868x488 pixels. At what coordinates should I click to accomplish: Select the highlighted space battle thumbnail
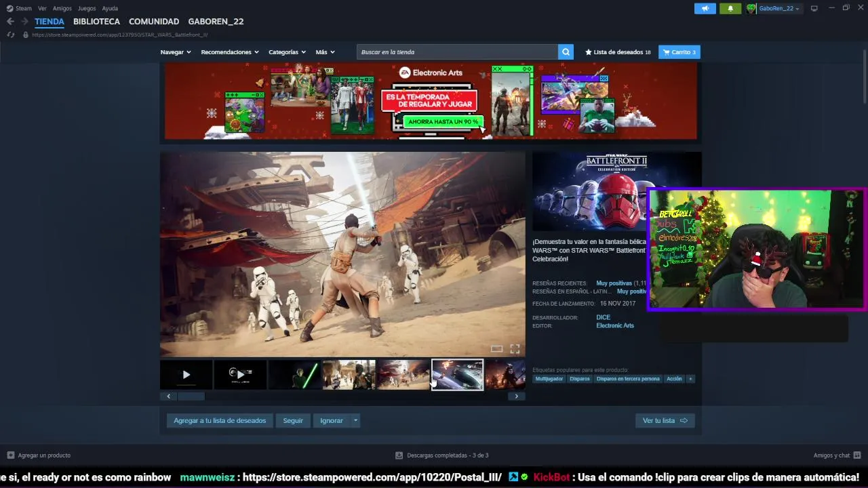(x=458, y=375)
